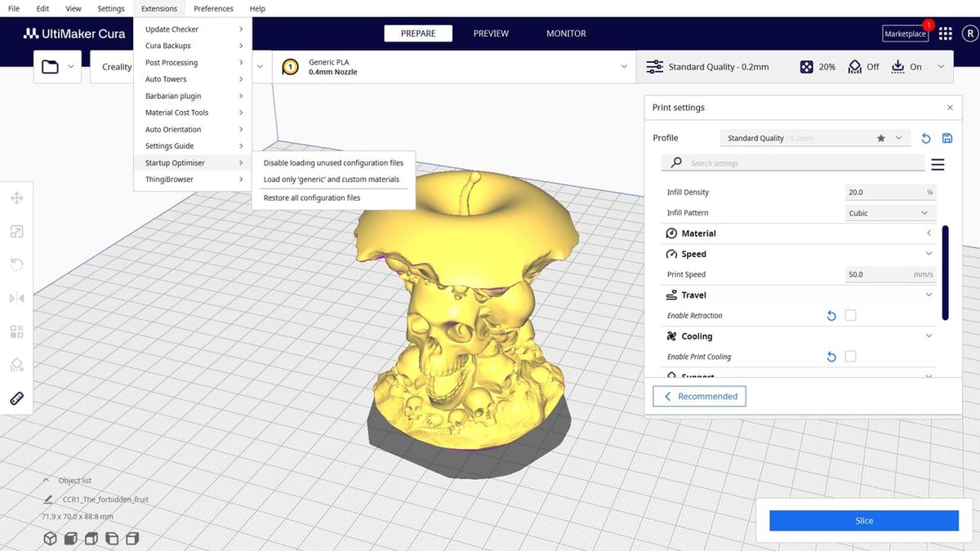The image size is (980, 551).
Task: Switch to the PREVIEW stage tab
Action: point(491,33)
